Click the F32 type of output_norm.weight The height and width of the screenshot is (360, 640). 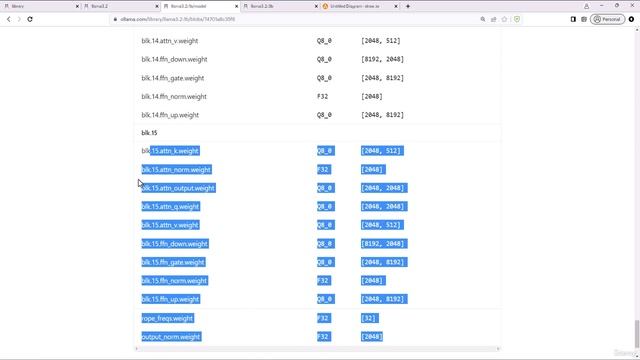(x=323, y=337)
